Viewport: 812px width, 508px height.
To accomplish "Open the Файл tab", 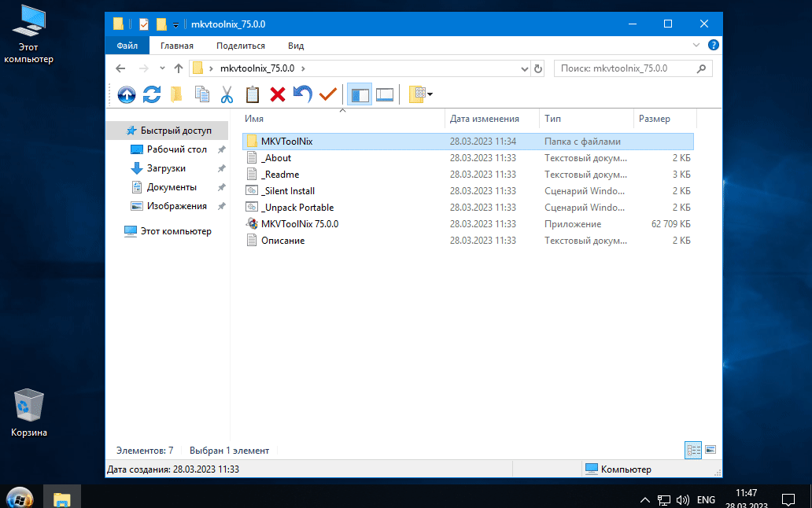I will pos(127,46).
